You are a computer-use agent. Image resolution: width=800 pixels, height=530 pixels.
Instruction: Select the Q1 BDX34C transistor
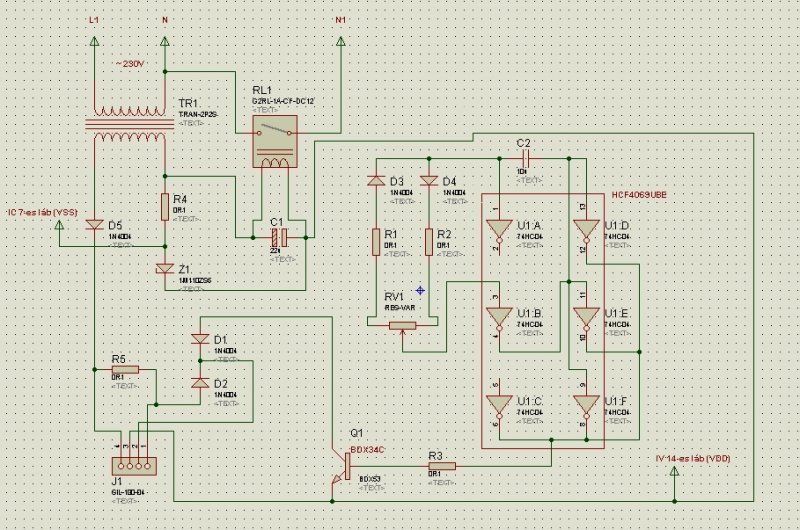coord(341,467)
